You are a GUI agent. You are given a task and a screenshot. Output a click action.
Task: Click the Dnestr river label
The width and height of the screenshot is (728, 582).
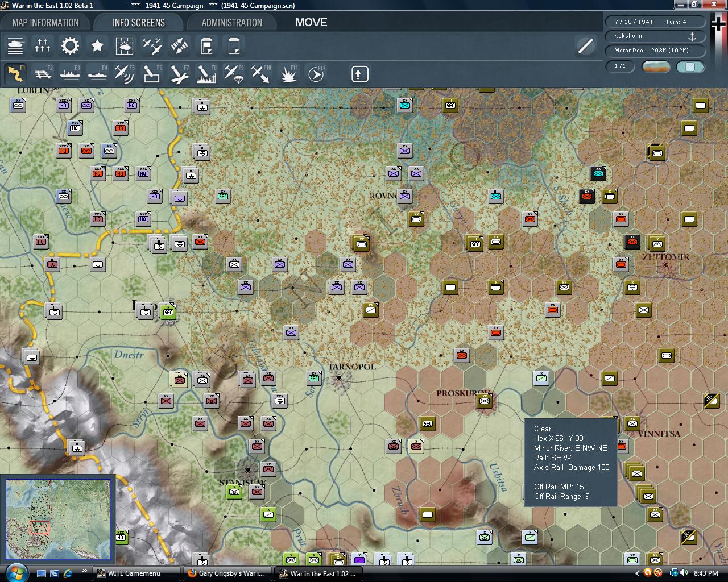click(x=129, y=355)
